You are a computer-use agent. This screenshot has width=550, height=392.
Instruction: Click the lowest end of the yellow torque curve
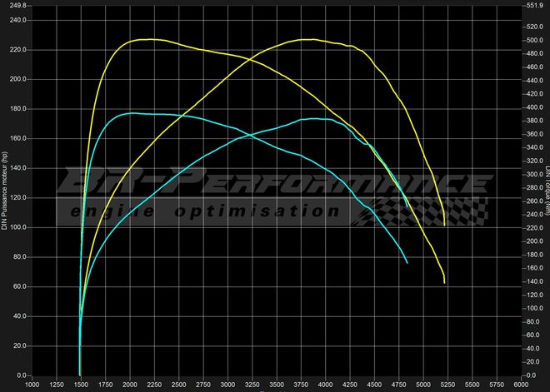coord(445,283)
